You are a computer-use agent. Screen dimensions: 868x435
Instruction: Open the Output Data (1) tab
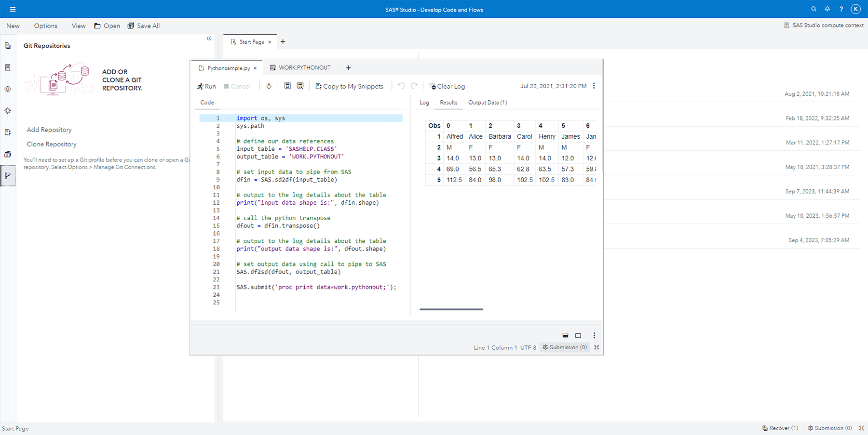coord(488,103)
